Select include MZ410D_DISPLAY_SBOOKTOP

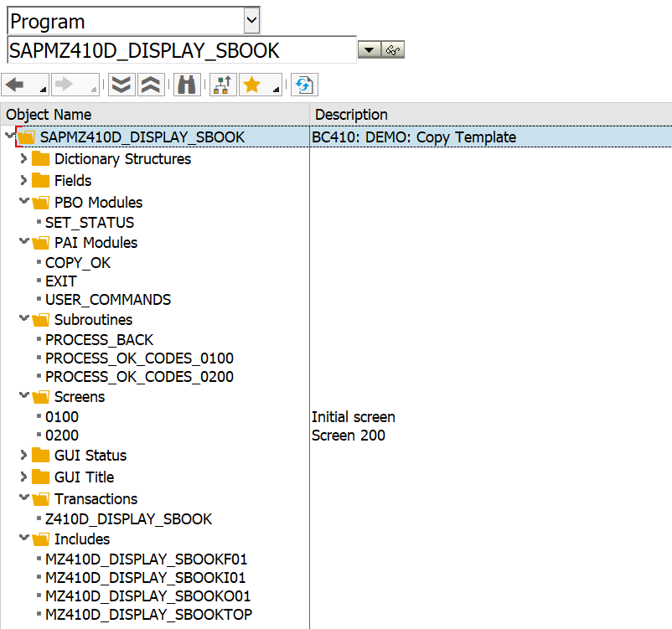click(148, 615)
